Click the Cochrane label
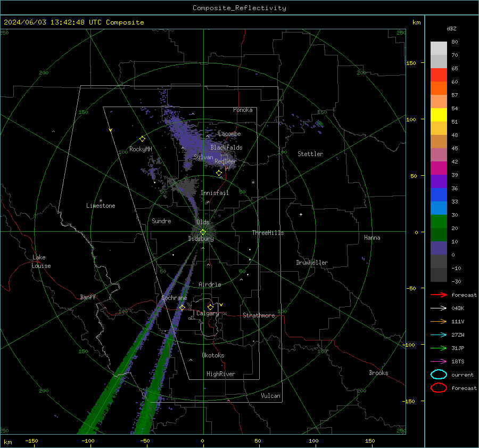This screenshot has width=479, height=448. point(174,298)
